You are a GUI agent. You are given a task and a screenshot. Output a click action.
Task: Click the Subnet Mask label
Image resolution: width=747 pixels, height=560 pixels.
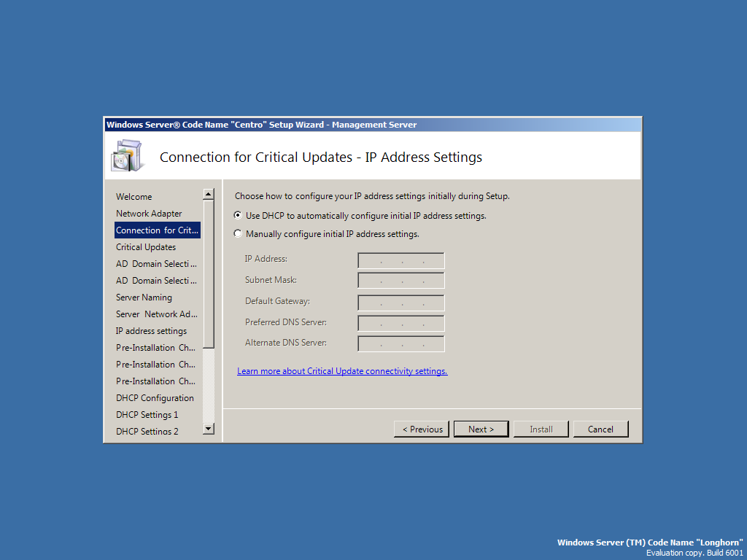point(271,280)
